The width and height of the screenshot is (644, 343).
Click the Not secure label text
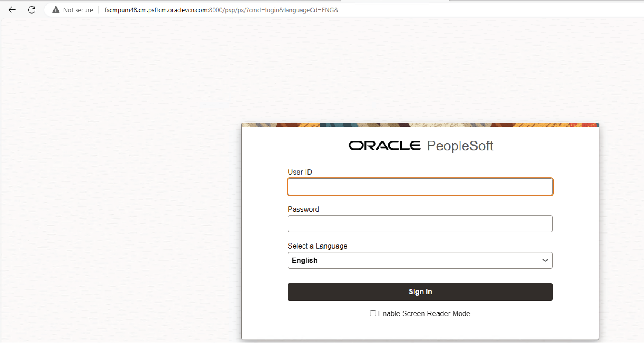[78, 10]
